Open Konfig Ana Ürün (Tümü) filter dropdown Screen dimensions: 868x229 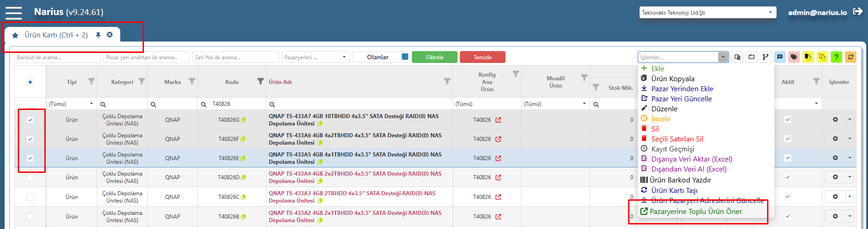tap(487, 104)
